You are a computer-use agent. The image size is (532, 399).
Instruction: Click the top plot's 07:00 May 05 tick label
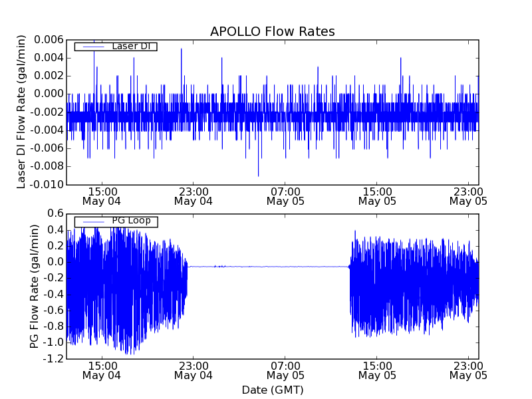tap(285, 196)
